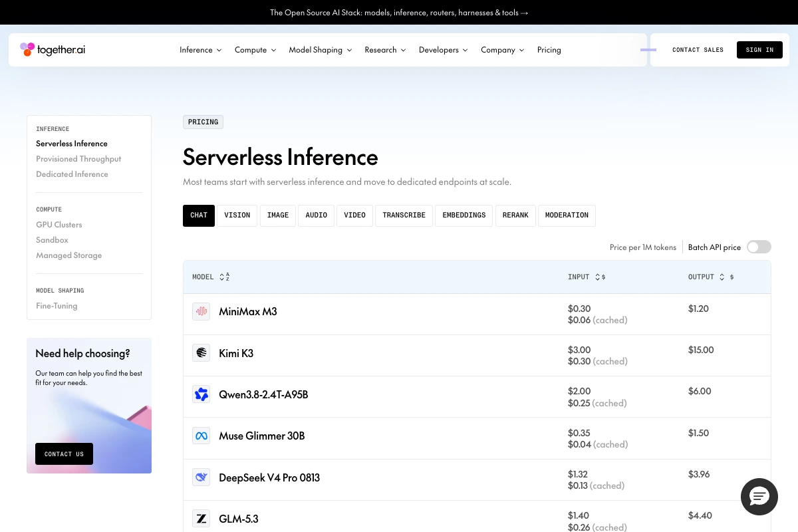Click the $2.00 input price for Qwen3.8
The width and height of the screenshot is (798, 532).
tap(579, 391)
